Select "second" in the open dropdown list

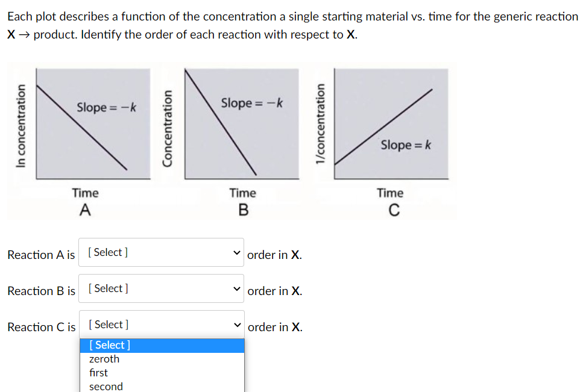click(105, 386)
